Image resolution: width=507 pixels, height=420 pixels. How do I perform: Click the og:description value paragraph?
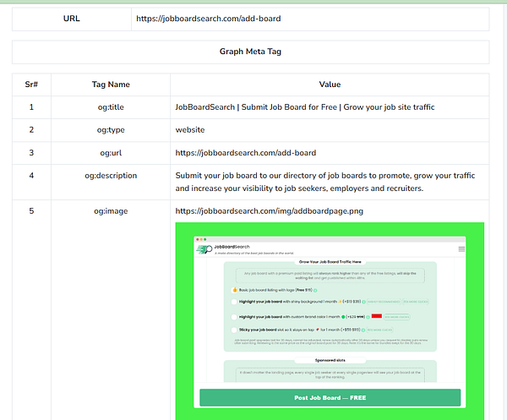click(325, 182)
